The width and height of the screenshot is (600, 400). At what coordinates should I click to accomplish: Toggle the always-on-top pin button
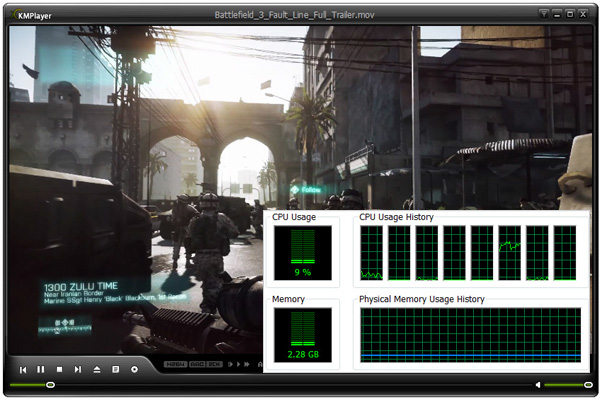click(x=543, y=14)
